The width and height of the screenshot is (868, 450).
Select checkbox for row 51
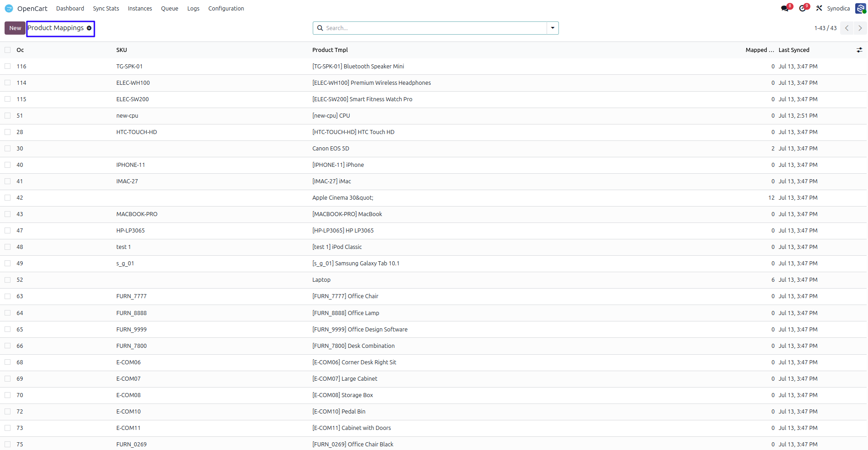[x=8, y=116]
